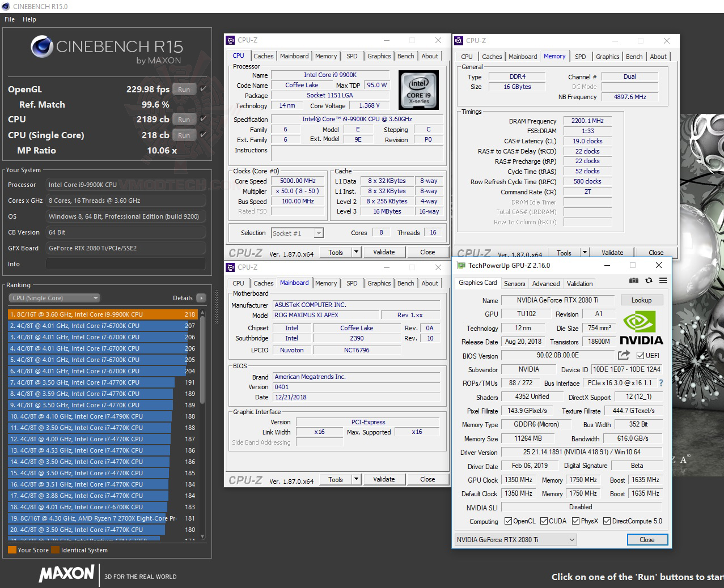Switch to SPD tab in Memory CPU-Z window
The height and width of the screenshot is (588, 724).
pyautogui.click(x=581, y=57)
